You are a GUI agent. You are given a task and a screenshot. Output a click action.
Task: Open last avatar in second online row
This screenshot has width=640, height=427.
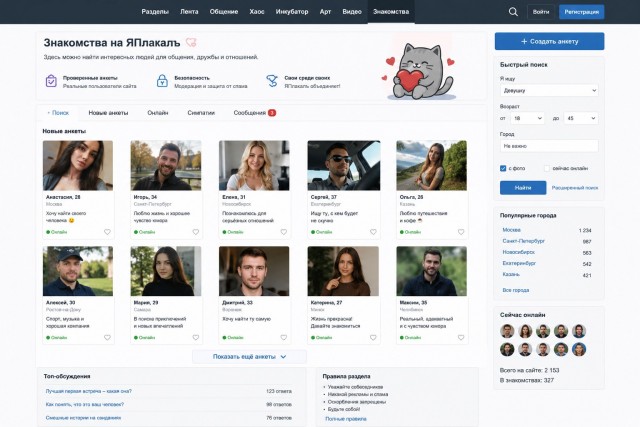[579, 349]
